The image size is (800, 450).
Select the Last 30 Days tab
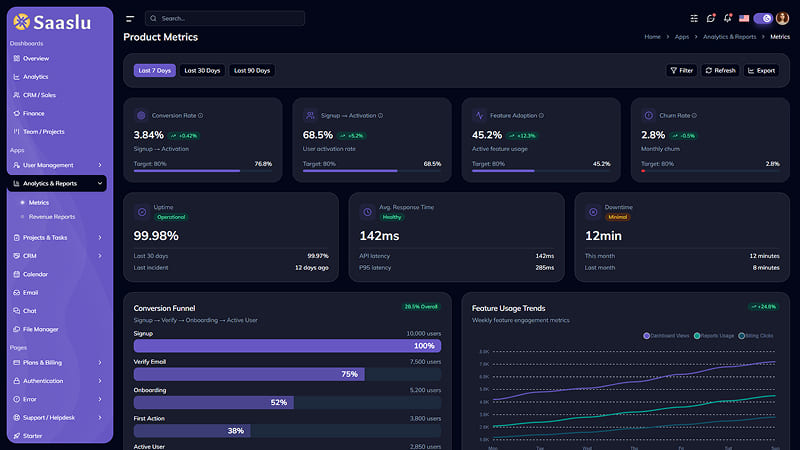coord(202,70)
